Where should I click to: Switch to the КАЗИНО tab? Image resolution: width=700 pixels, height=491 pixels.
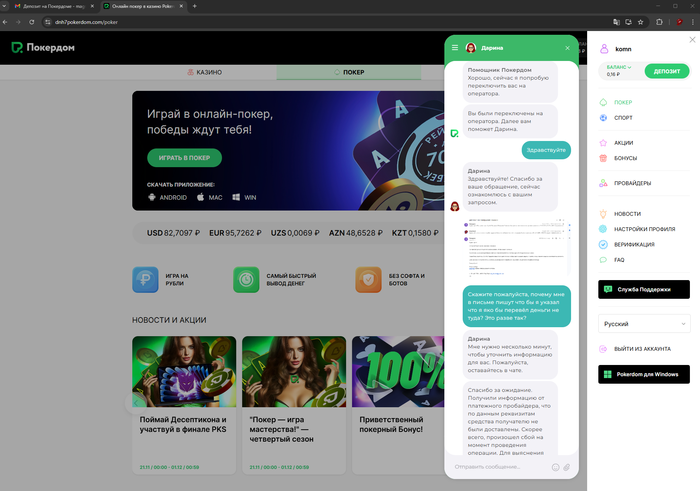click(x=204, y=72)
